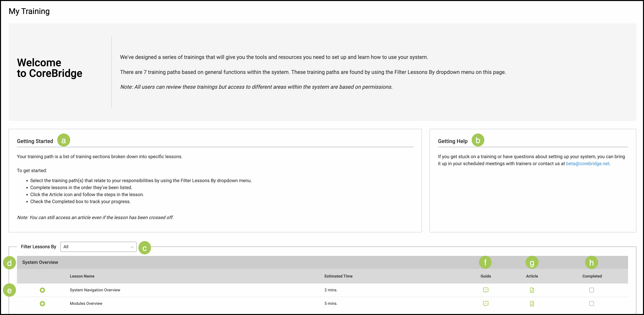
Task: Click star icon beside Modules Overview
Action: coord(43,304)
